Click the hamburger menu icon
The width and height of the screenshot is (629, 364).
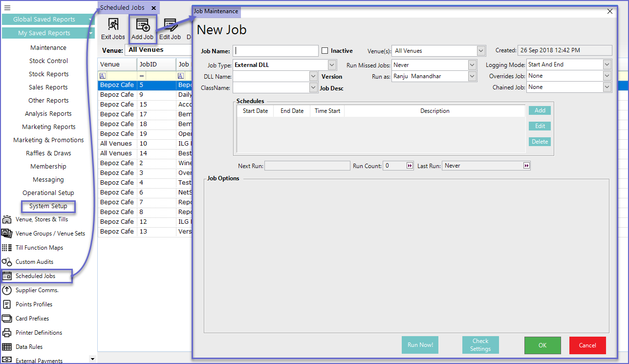click(7, 8)
